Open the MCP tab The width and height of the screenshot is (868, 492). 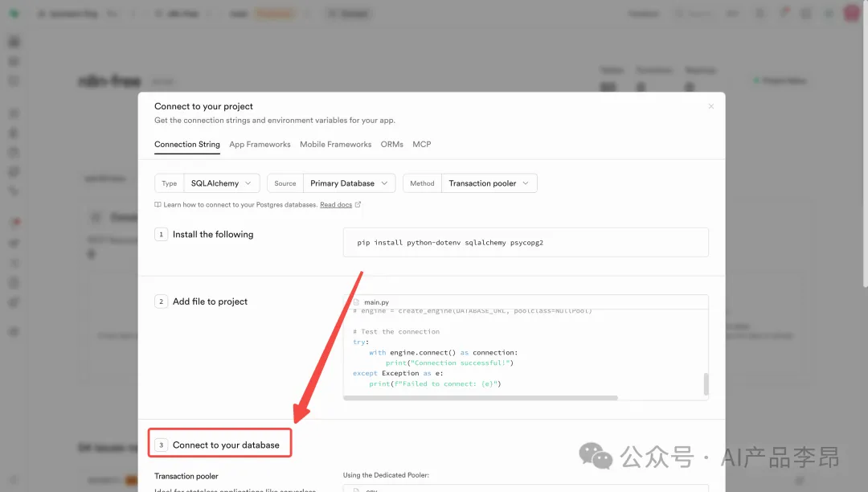pyautogui.click(x=421, y=145)
